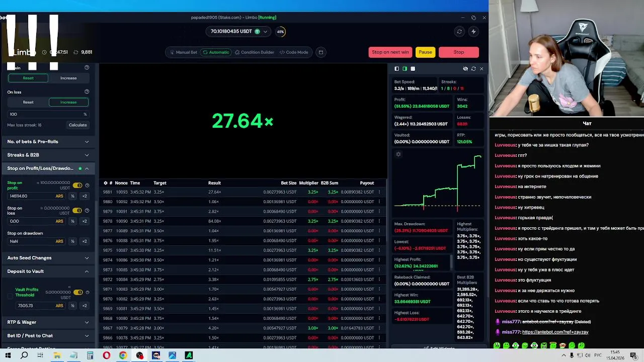Select full-panel layout icon in stats widget

pos(413,69)
